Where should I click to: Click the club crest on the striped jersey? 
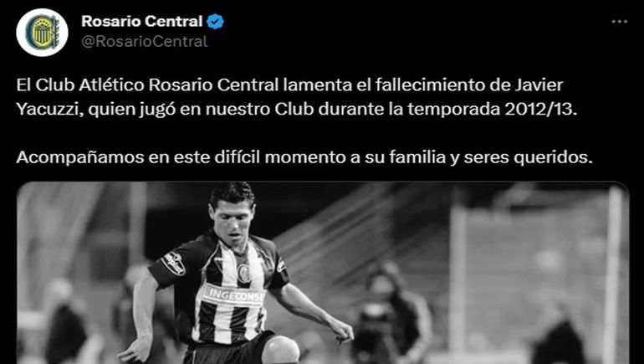pyautogui.click(x=244, y=273)
